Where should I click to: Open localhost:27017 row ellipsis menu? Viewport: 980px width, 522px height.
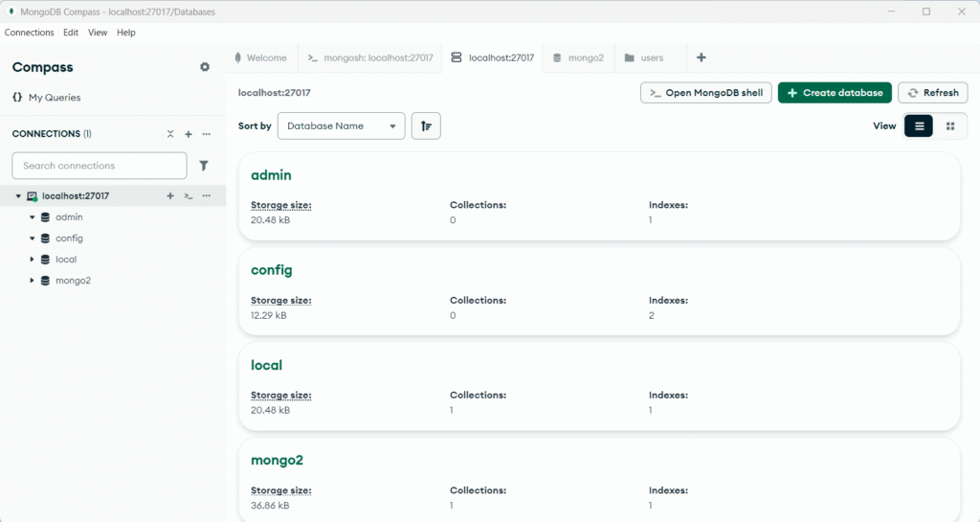point(207,195)
